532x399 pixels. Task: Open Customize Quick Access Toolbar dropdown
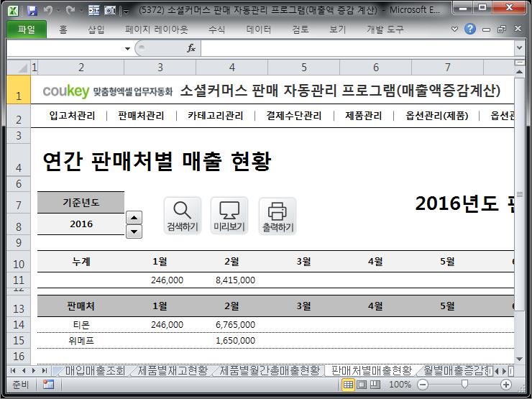click(127, 12)
